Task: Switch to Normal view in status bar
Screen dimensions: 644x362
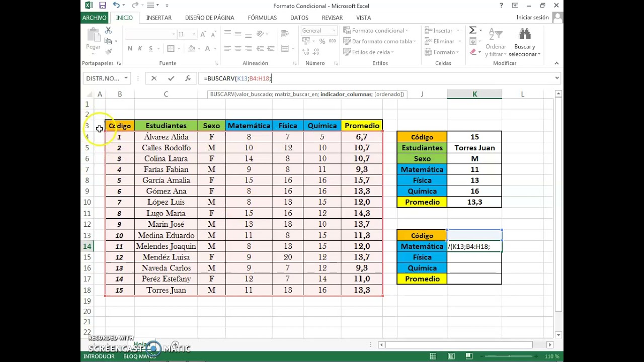Action: [433, 356]
